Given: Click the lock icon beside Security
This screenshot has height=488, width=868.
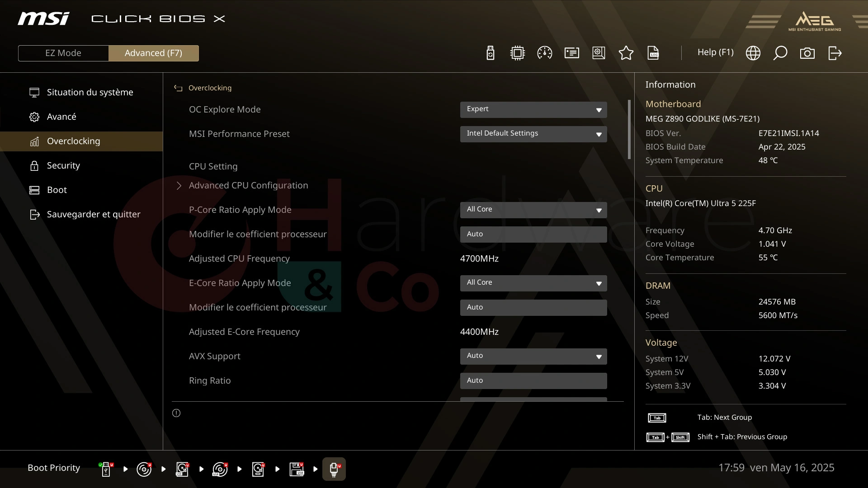Looking at the screenshot, I should [x=34, y=165].
